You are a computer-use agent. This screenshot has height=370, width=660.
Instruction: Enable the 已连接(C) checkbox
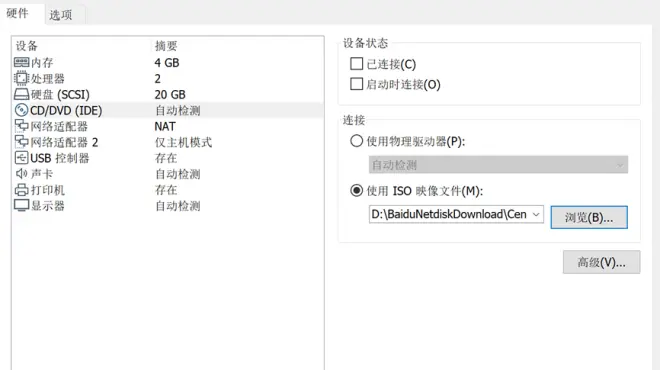(357, 64)
